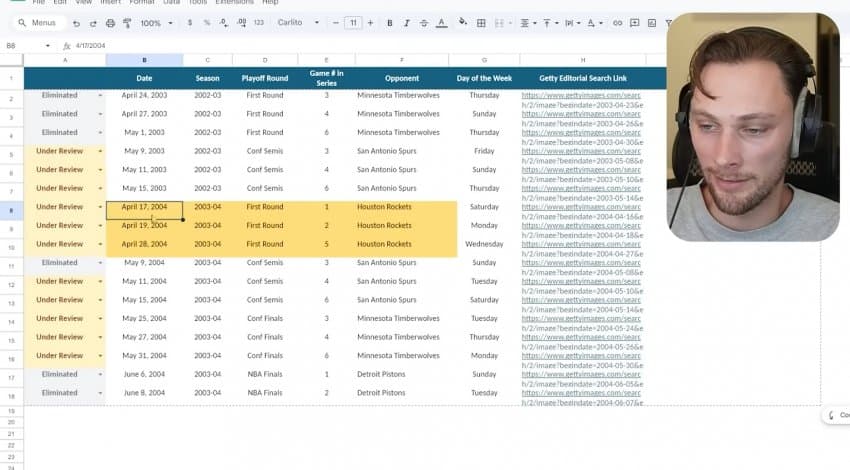Open text wrapping options
The width and height of the screenshot is (850, 470).
(572, 23)
